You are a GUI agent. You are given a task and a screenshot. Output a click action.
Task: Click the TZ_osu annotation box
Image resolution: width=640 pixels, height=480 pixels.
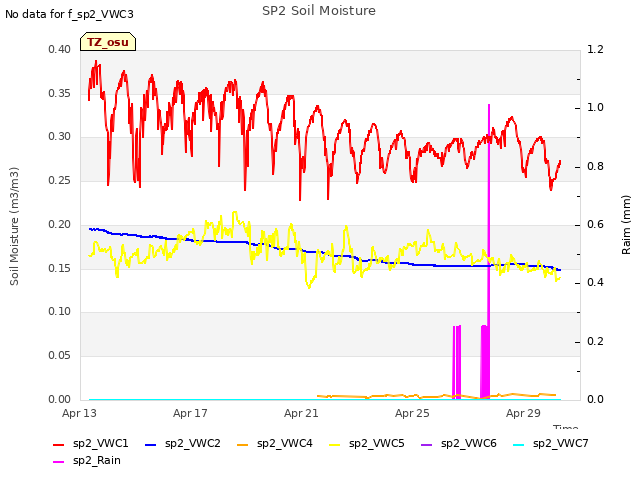[x=108, y=42]
